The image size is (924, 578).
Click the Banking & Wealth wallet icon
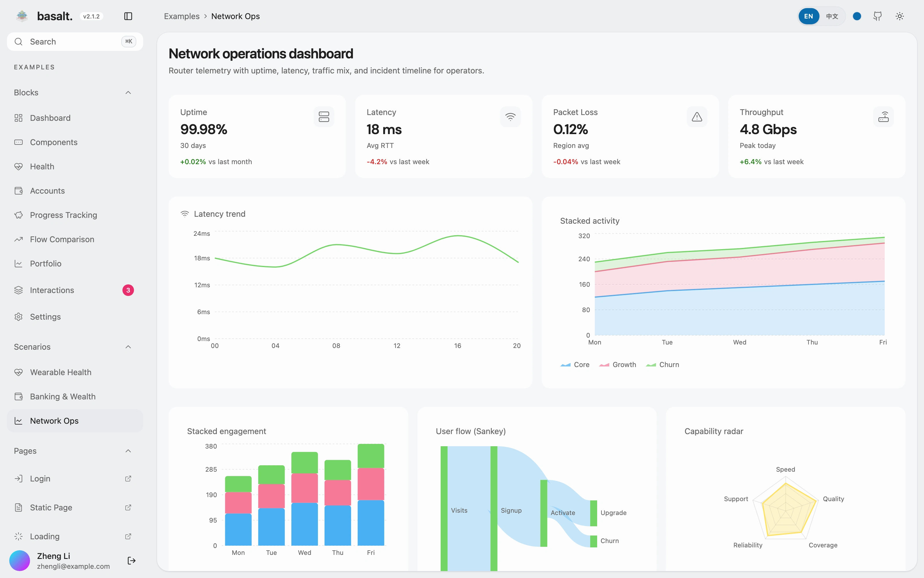pos(18,397)
